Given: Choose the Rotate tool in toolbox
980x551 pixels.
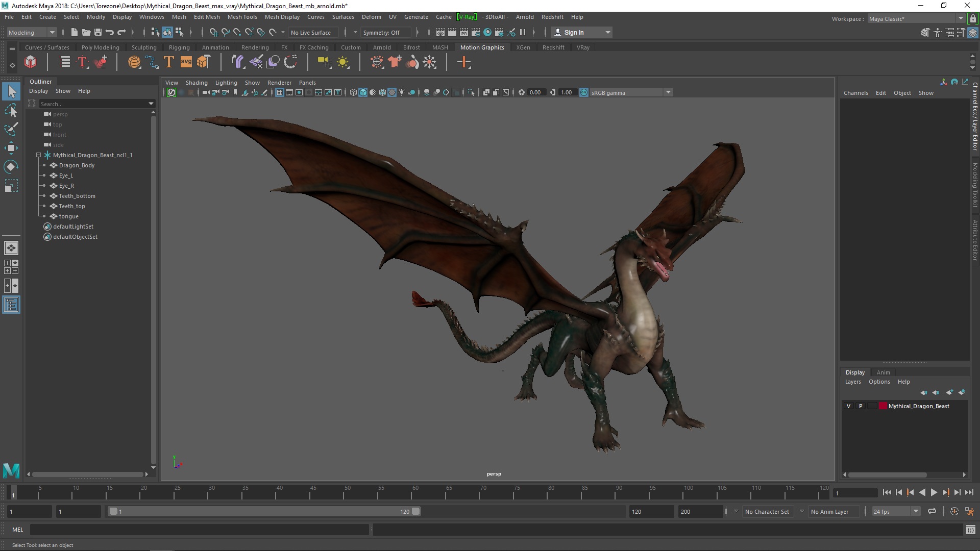Looking at the screenshot, I should click(x=11, y=167).
